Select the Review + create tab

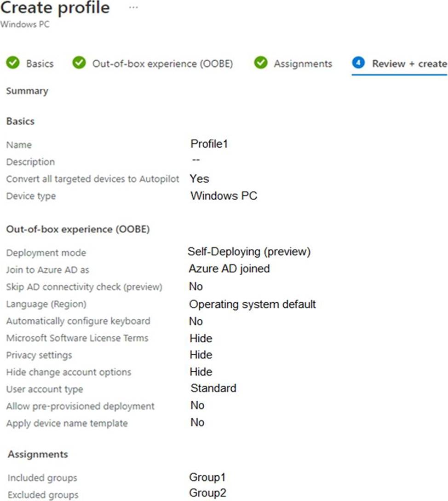[x=409, y=63]
